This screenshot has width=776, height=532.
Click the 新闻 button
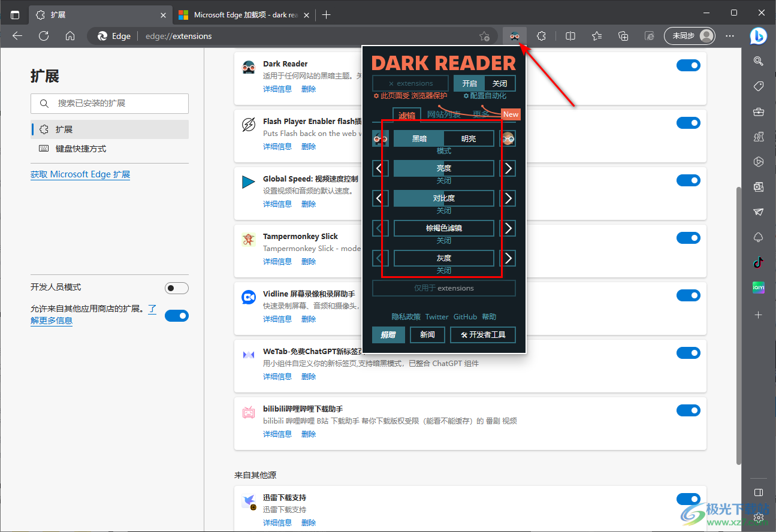[x=427, y=335]
